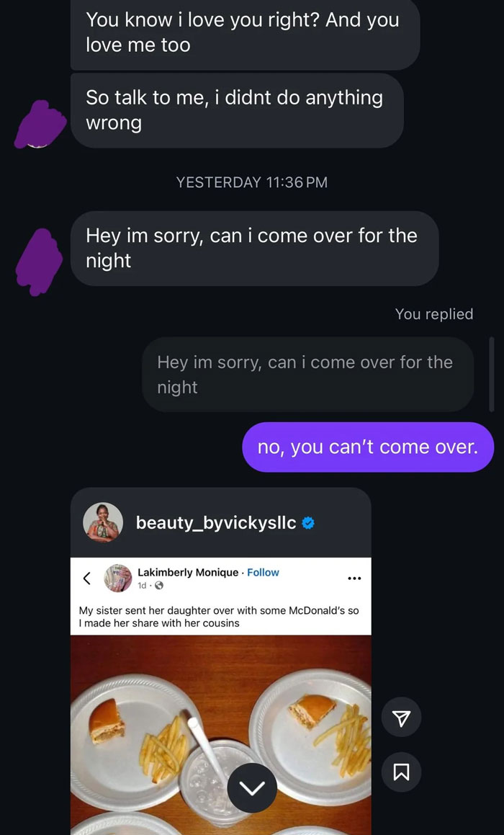Open the ellipsis options menu on the post

(354, 579)
